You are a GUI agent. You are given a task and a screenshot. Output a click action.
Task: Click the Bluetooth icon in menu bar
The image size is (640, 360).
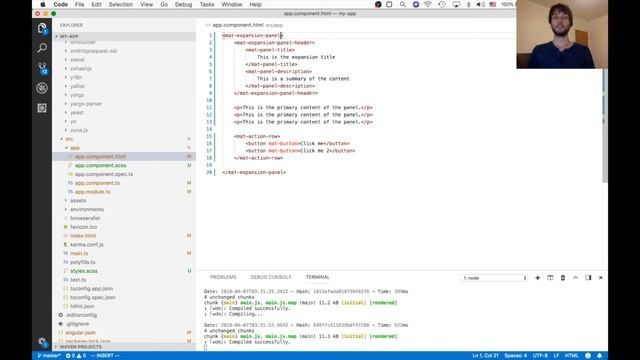click(469, 4)
